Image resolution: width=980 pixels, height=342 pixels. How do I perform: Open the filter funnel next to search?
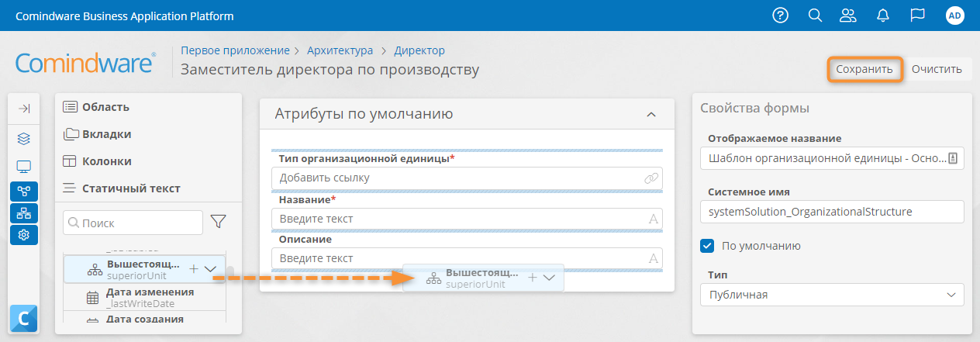219,223
